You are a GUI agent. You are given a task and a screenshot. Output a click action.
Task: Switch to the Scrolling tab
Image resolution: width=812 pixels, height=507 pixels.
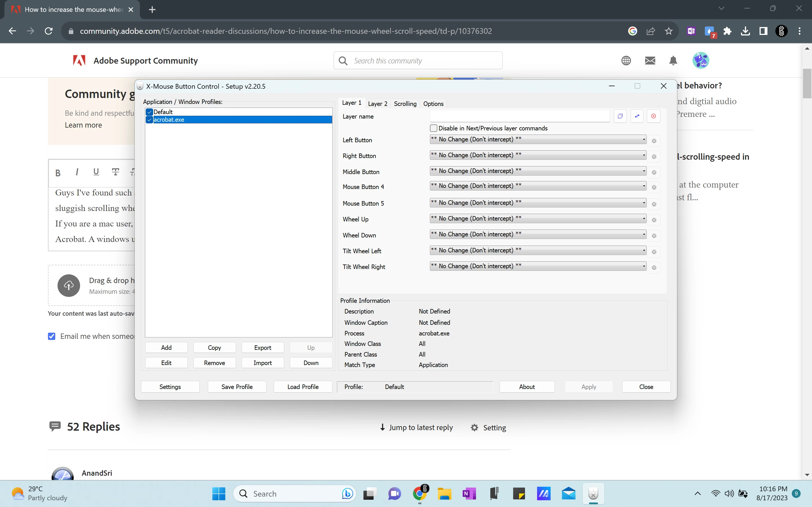[x=405, y=104]
